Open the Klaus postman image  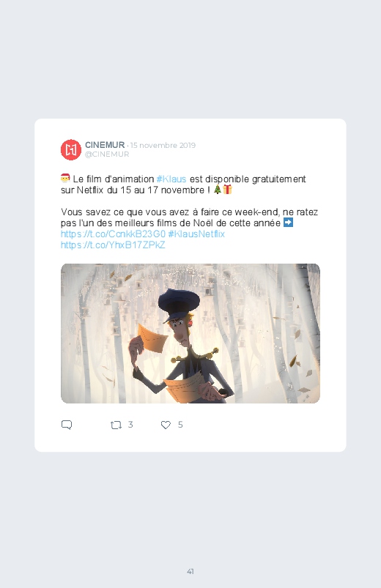[190, 333]
